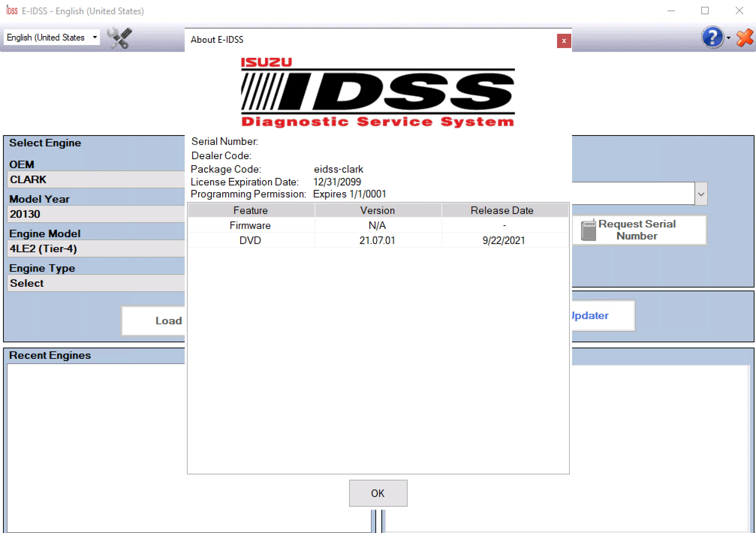Viewport: 756px width, 533px height.
Task: Minimize the E-IDSS window
Action: click(671, 11)
